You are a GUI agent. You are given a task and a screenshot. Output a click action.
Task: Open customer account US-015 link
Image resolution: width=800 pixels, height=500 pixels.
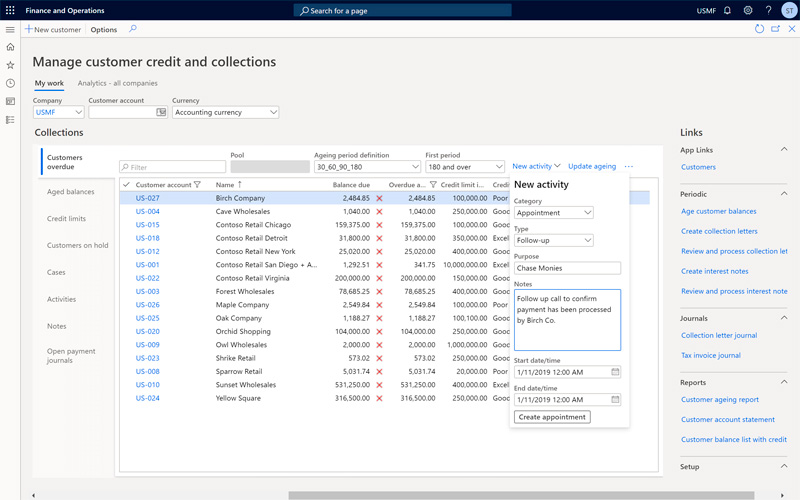[147, 224]
